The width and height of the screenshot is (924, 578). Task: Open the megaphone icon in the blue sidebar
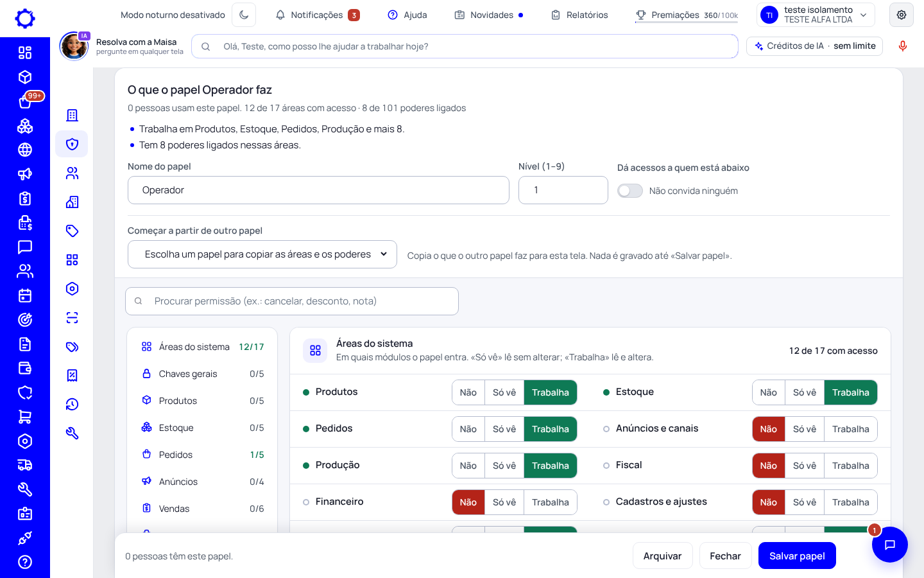coord(25,174)
